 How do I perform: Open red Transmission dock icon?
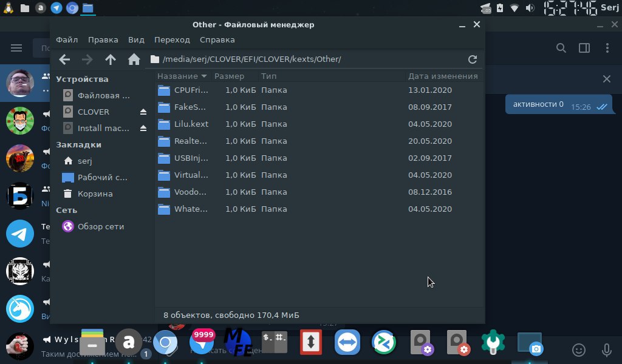tap(310, 342)
